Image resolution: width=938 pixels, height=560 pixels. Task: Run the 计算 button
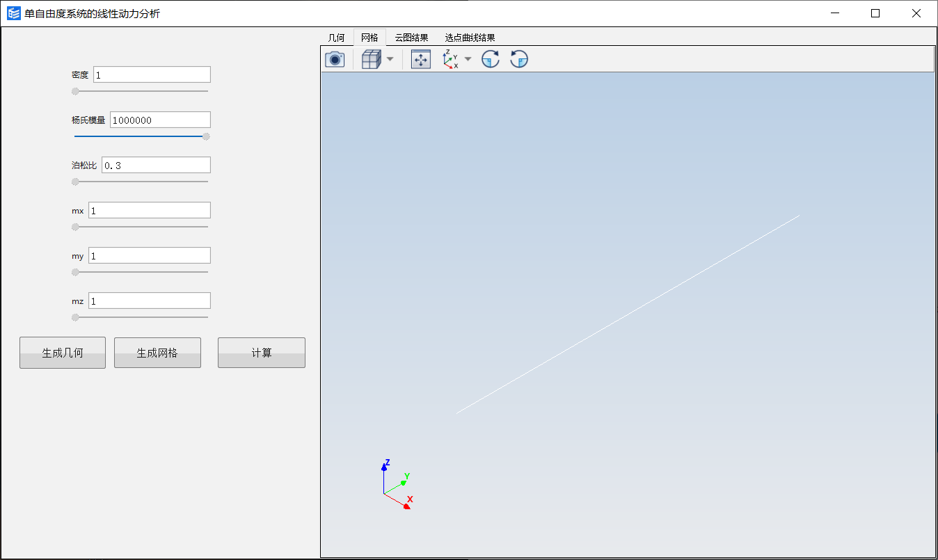click(x=262, y=353)
